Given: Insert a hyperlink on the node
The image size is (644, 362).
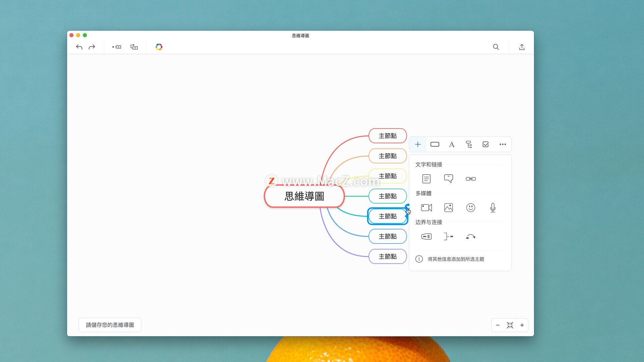Looking at the screenshot, I should [x=471, y=179].
